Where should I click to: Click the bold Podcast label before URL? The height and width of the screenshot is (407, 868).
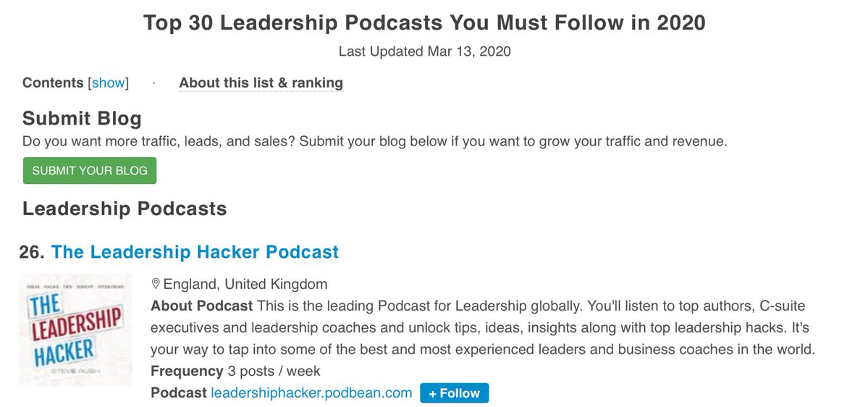pyautogui.click(x=178, y=393)
